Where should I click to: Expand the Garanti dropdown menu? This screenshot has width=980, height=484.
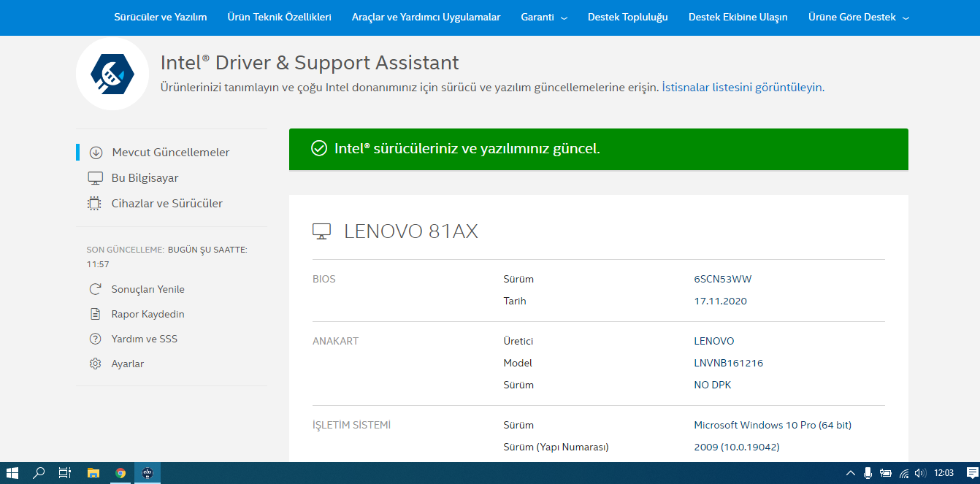pos(543,17)
